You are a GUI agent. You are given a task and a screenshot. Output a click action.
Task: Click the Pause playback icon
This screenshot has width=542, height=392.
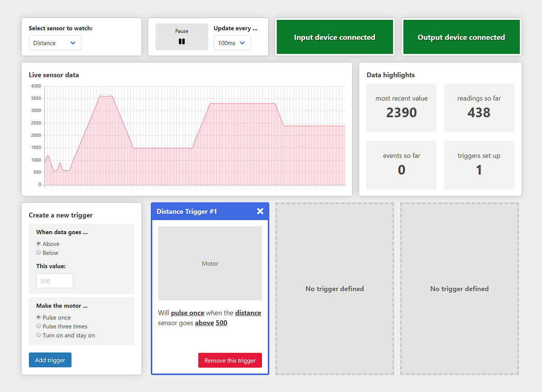tap(182, 41)
